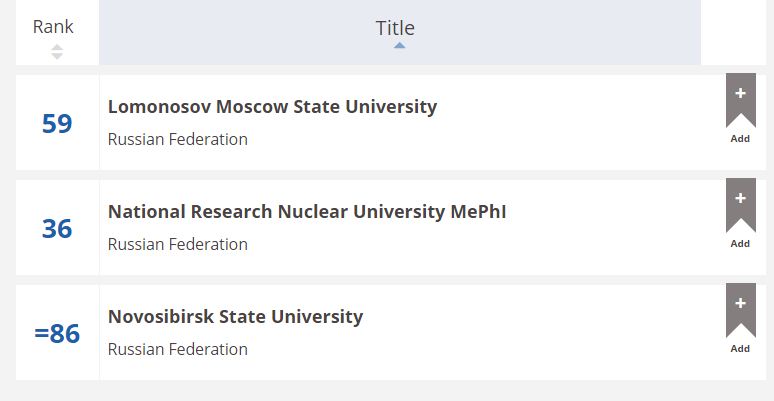Open National Research Nuclear University MEPhI link
This screenshot has width=774, height=401.
pos(307,212)
